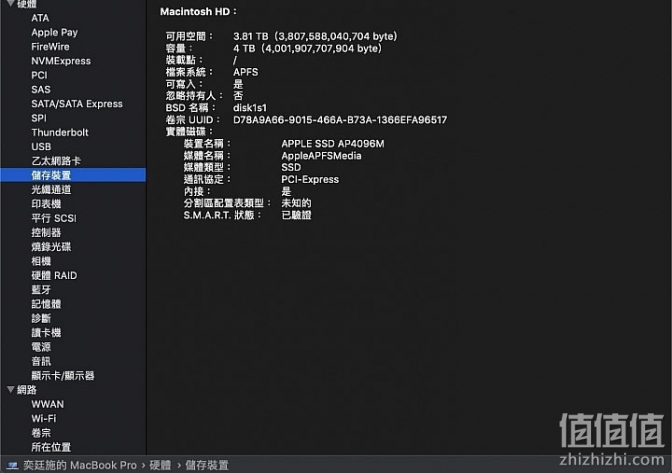
Task: Collapse the 硬體 hardware section triangle
Action: [11, 3]
